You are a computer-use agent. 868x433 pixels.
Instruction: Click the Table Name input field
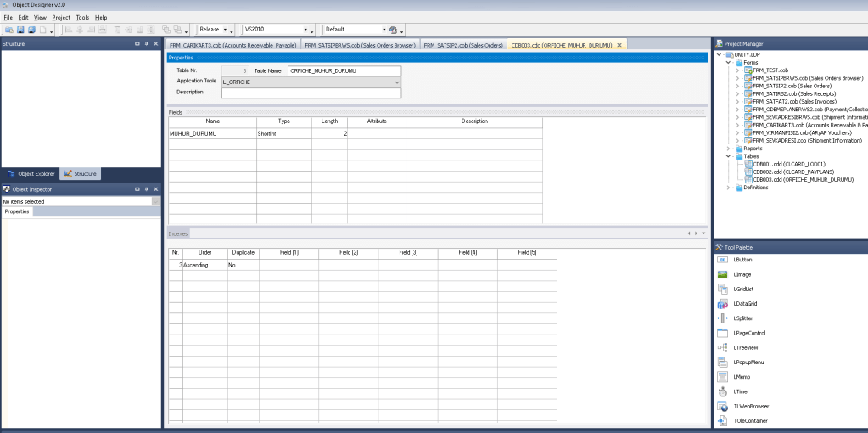(x=344, y=70)
